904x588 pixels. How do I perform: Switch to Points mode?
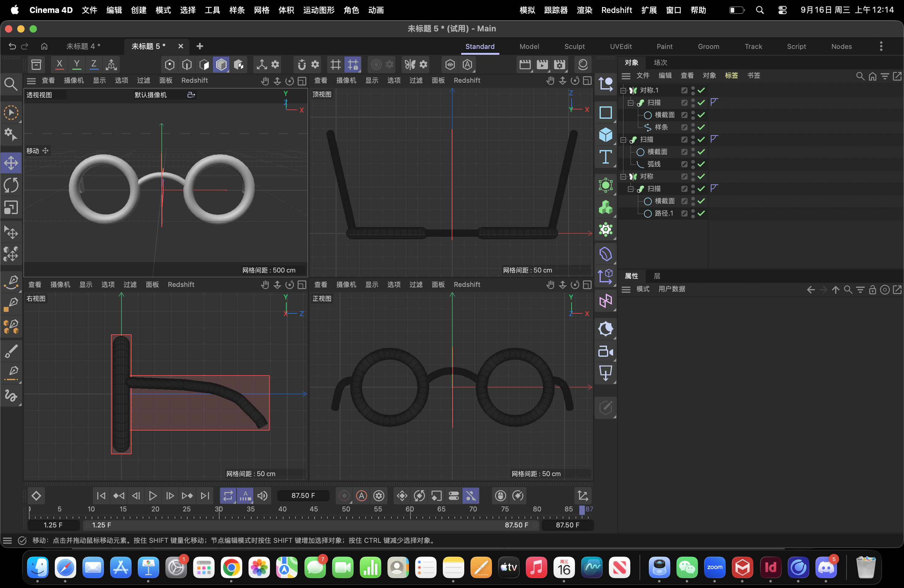pyautogui.click(x=169, y=65)
